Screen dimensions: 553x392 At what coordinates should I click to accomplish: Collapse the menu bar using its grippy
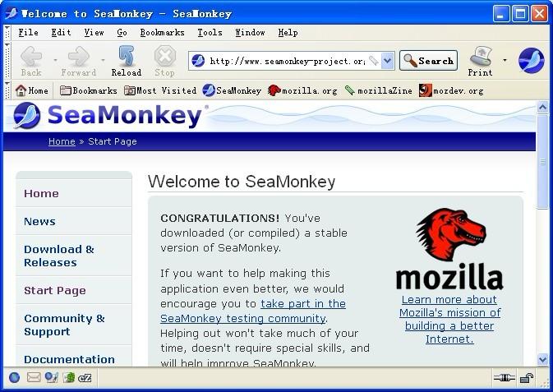(7, 33)
